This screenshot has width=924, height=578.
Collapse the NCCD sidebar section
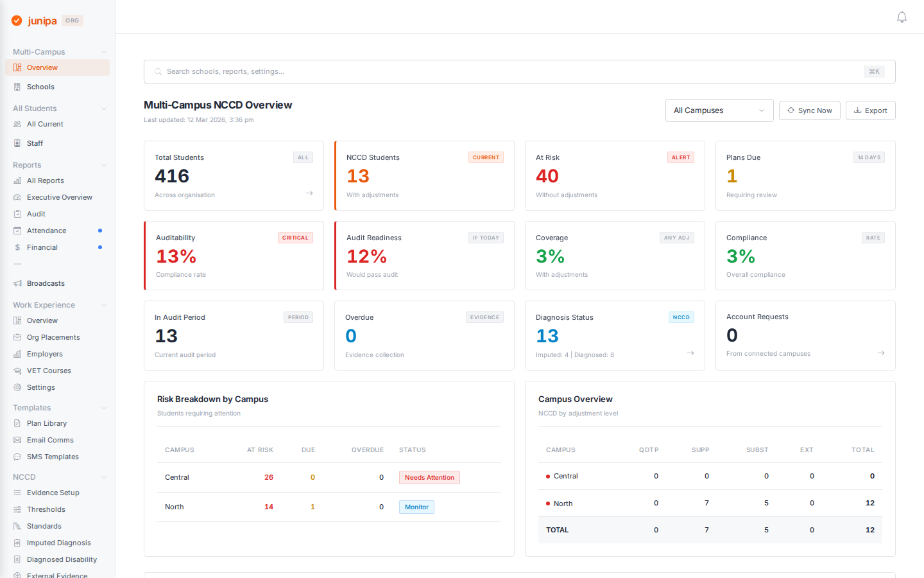(x=103, y=477)
